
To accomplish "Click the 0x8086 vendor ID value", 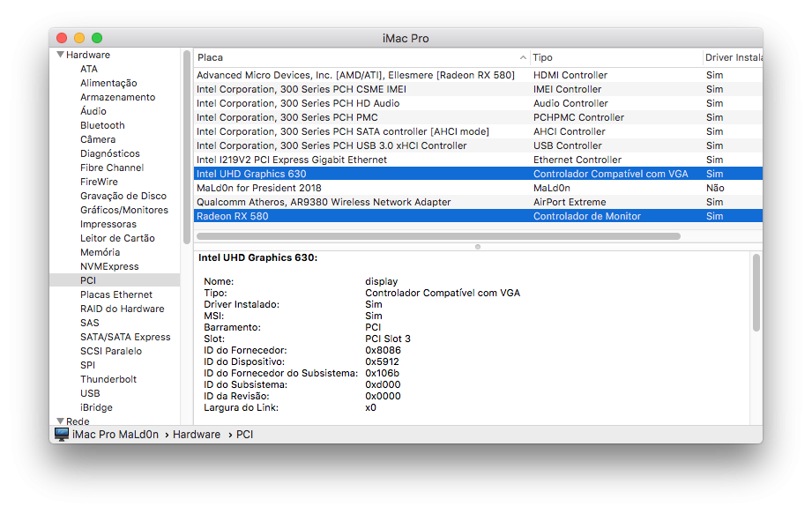I will point(383,350).
